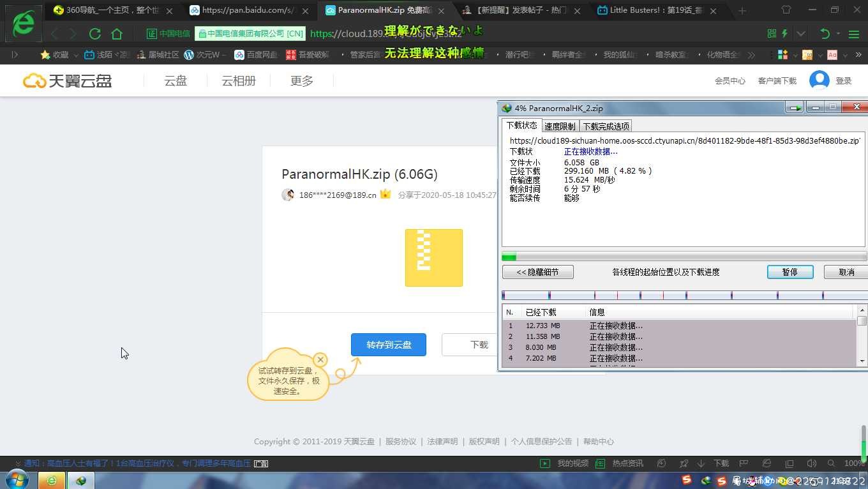Open the QR code grid icon in address bar
The height and width of the screenshot is (489, 868).
click(772, 34)
